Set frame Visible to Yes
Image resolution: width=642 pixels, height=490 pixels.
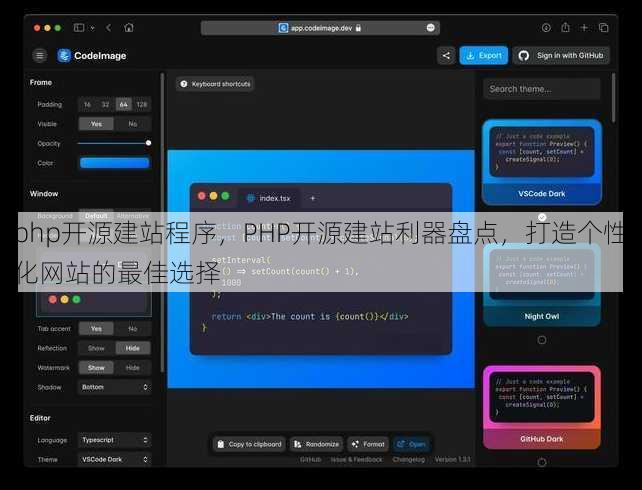pyautogui.click(x=96, y=124)
